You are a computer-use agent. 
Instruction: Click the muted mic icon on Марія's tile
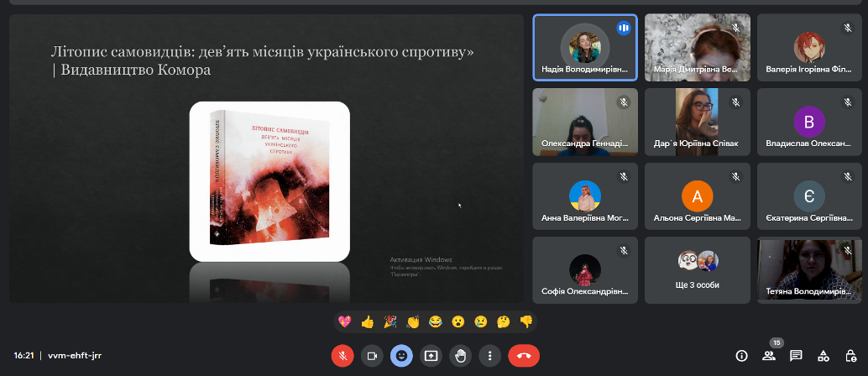tap(735, 28)
